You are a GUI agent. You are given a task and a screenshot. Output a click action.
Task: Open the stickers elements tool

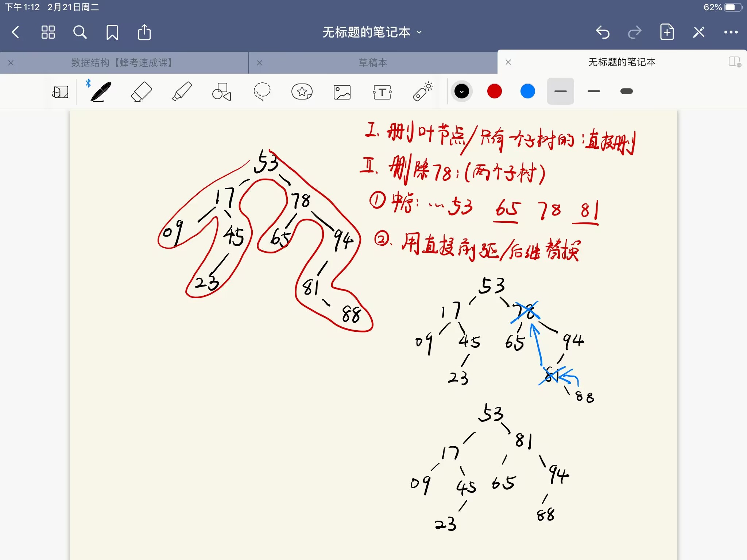pos(302,92)
